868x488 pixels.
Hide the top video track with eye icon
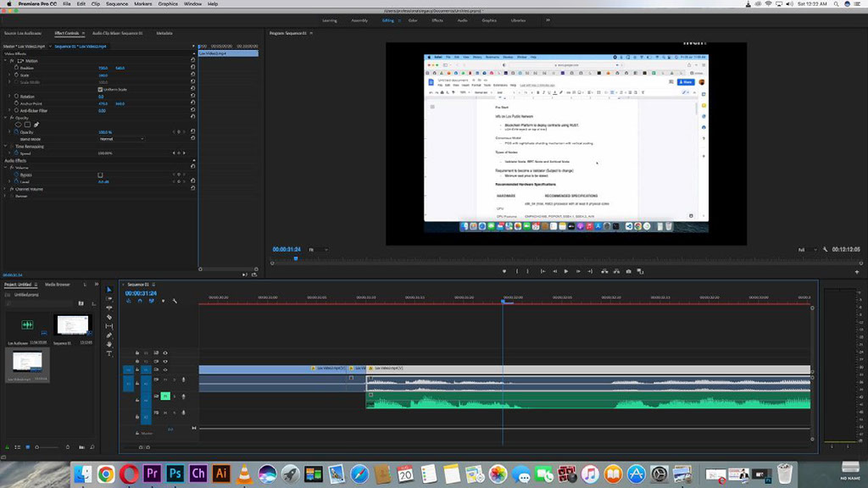point(165,352)
